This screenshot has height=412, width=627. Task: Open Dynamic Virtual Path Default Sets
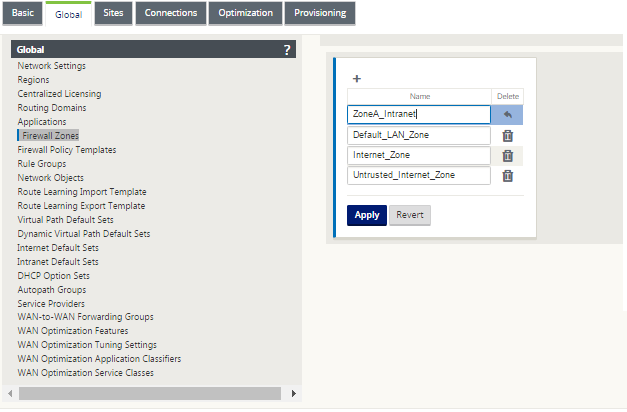[x=84, y=234]
